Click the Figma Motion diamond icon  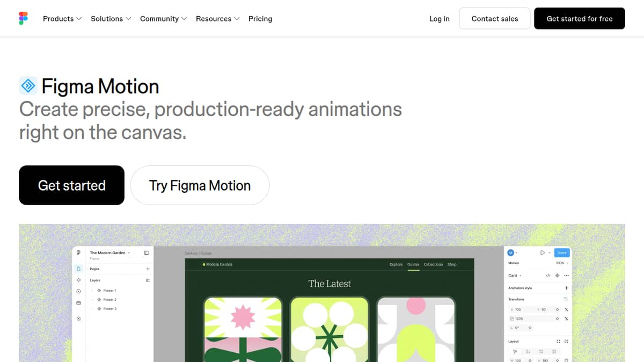coord(28,85)
